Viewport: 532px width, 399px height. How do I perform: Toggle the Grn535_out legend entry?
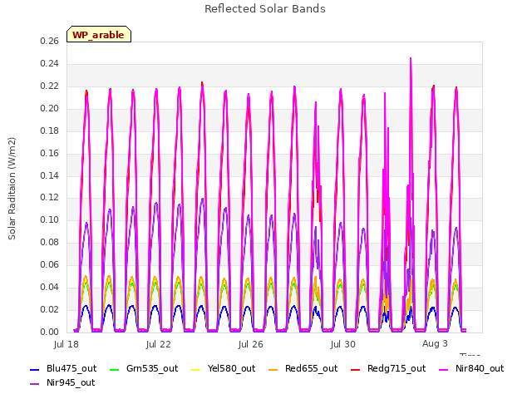coord(144,369)
